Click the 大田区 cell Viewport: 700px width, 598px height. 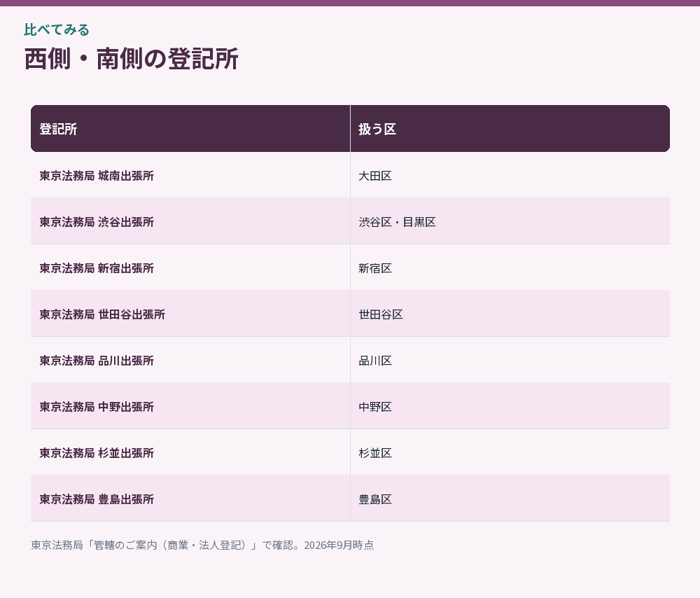coord(510,175)
